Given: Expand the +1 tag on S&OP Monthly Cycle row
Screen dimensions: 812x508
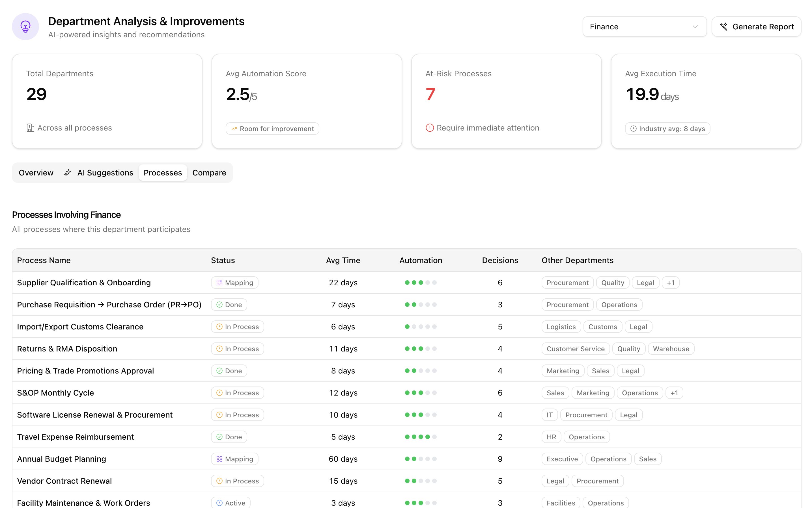Looking at the screenshot, I should point(674,393).
